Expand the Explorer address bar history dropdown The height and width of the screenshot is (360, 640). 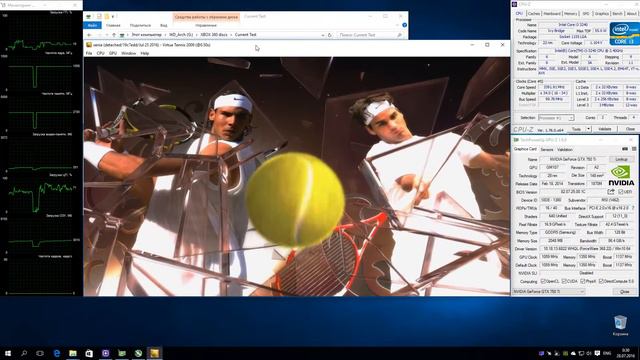click(323, 35)
